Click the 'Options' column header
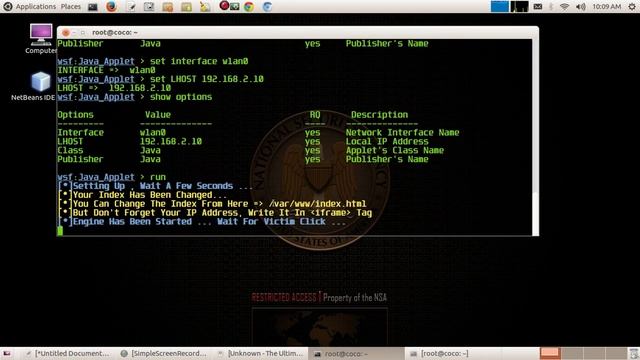 coord(75,115)
